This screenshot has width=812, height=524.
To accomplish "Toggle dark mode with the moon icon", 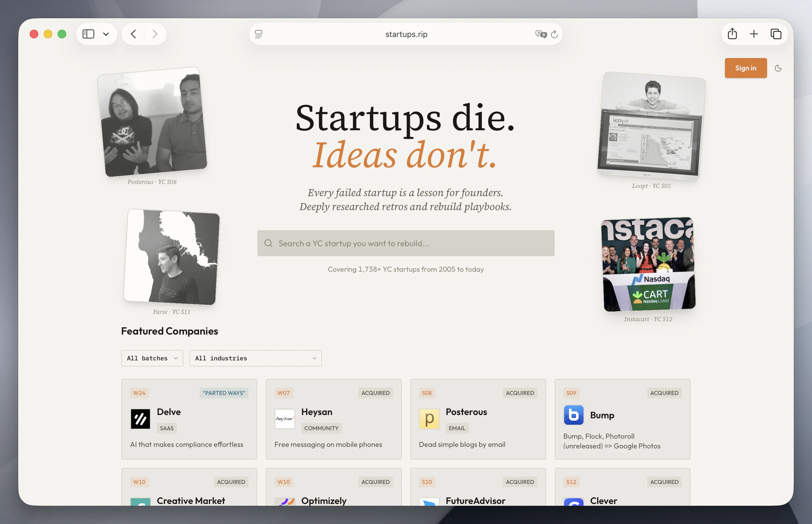I will [x=779, y=68].
